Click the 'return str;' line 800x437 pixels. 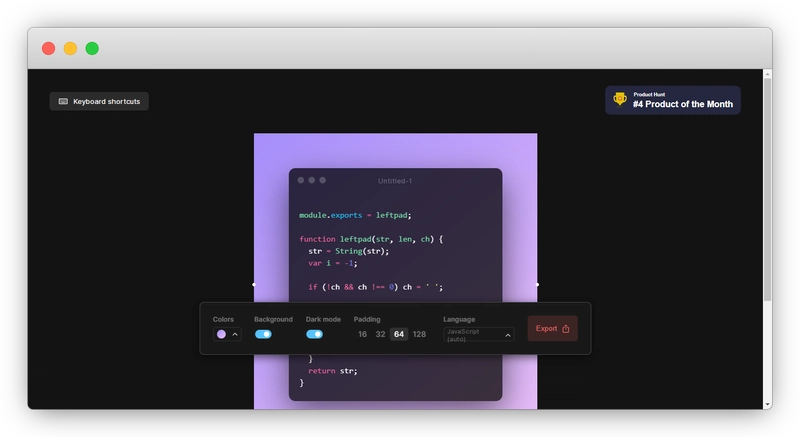333,371
